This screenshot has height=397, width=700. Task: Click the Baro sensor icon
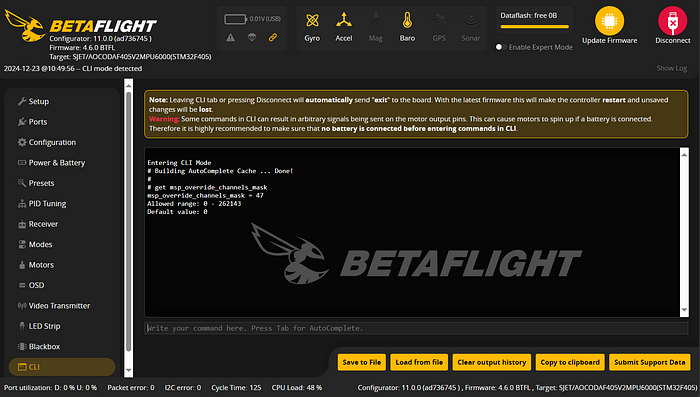click(407, 21)
